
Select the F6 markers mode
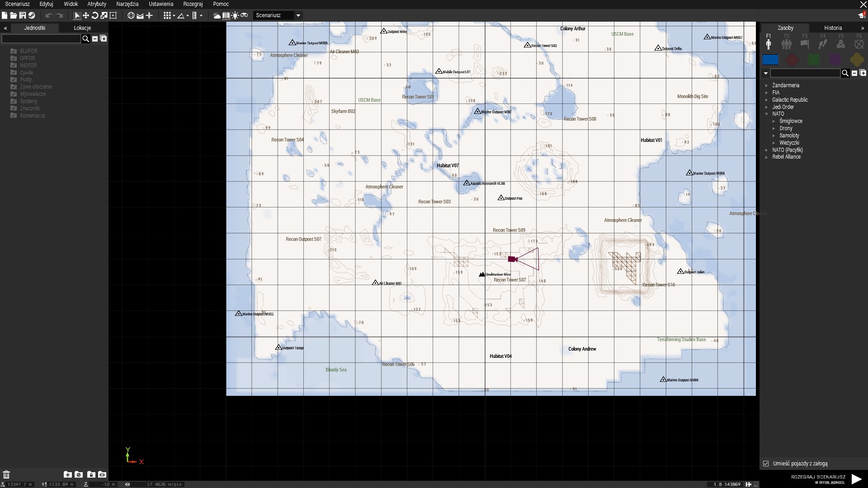point(859,42)
